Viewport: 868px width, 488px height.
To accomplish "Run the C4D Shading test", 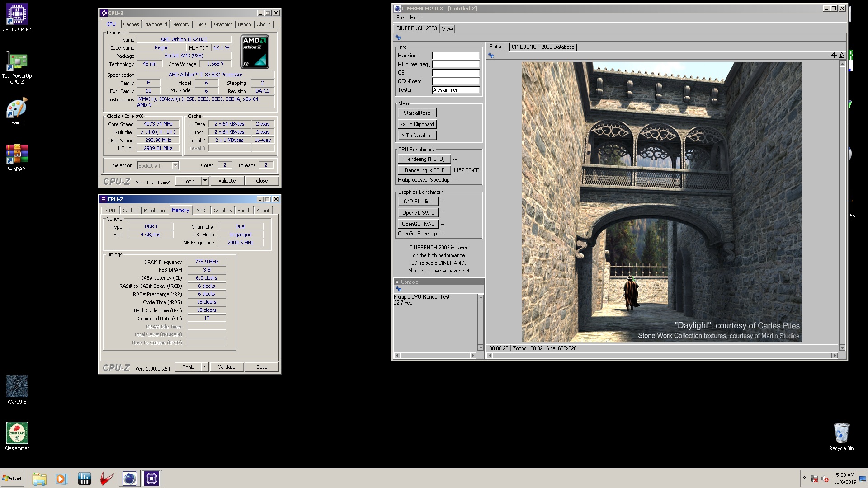I will pos(418,202).
